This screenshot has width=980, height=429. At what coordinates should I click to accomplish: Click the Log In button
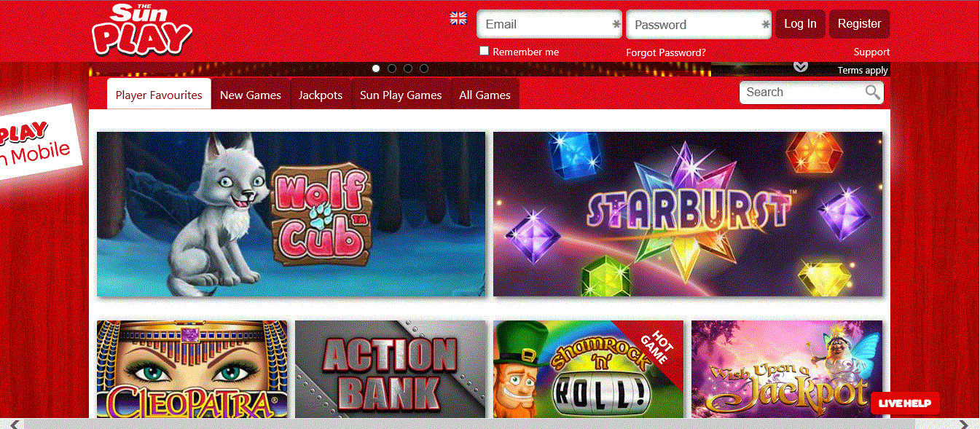800,24
